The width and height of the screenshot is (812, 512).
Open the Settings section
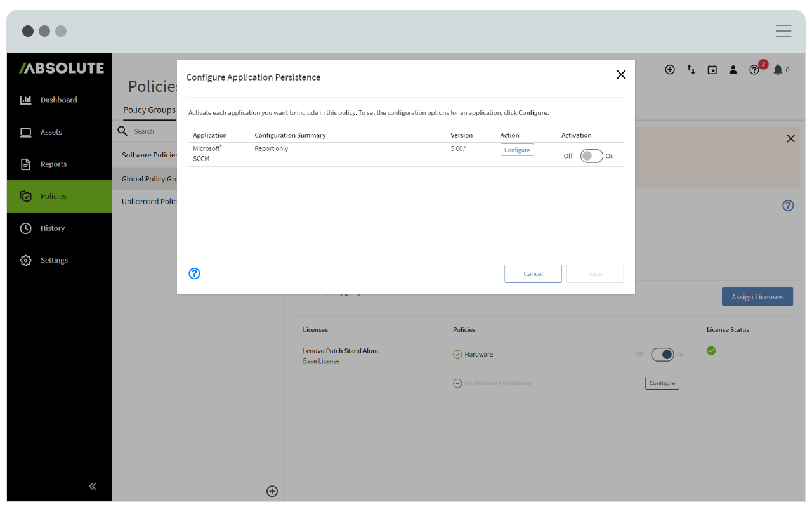pos(53,260)
